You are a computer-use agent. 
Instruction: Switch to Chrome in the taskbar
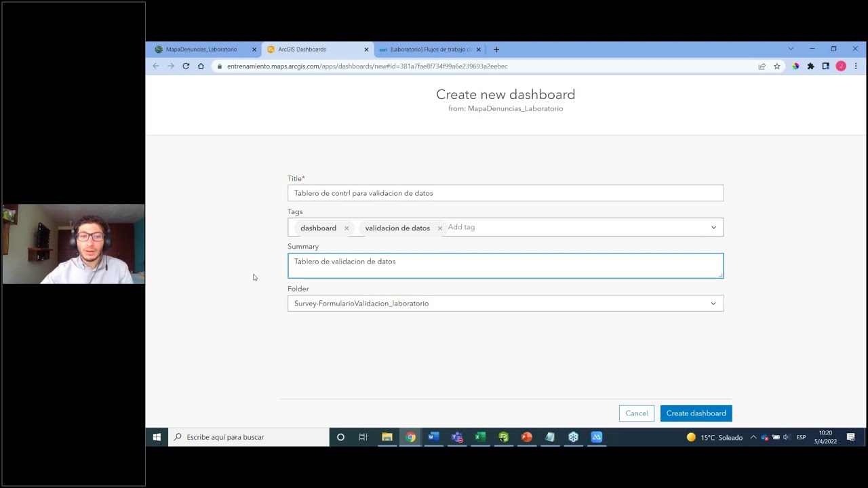coord(411,437)
